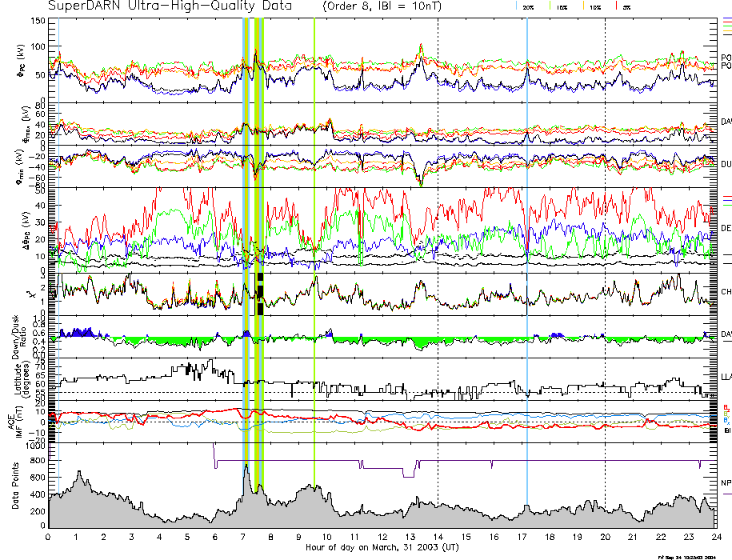Click the "150" tick on the Φpc axis
The height and width of the screenshot is (560, 732).
point(38,22)
